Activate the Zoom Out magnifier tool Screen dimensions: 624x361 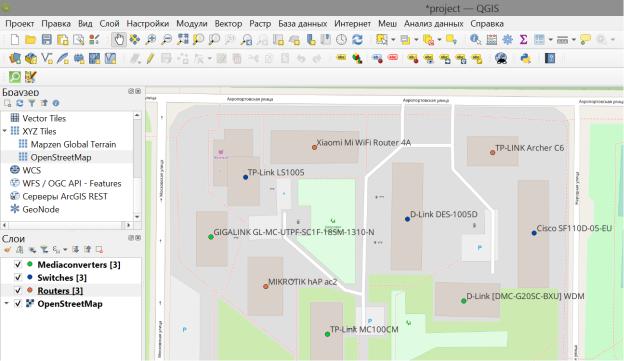pyautogui.click(x=167, y=39)
